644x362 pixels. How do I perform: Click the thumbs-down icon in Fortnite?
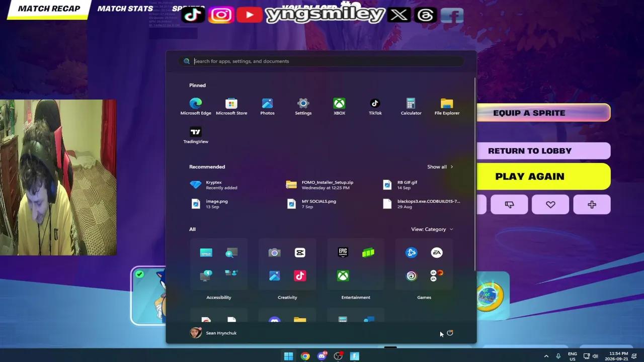coord(509,205)
